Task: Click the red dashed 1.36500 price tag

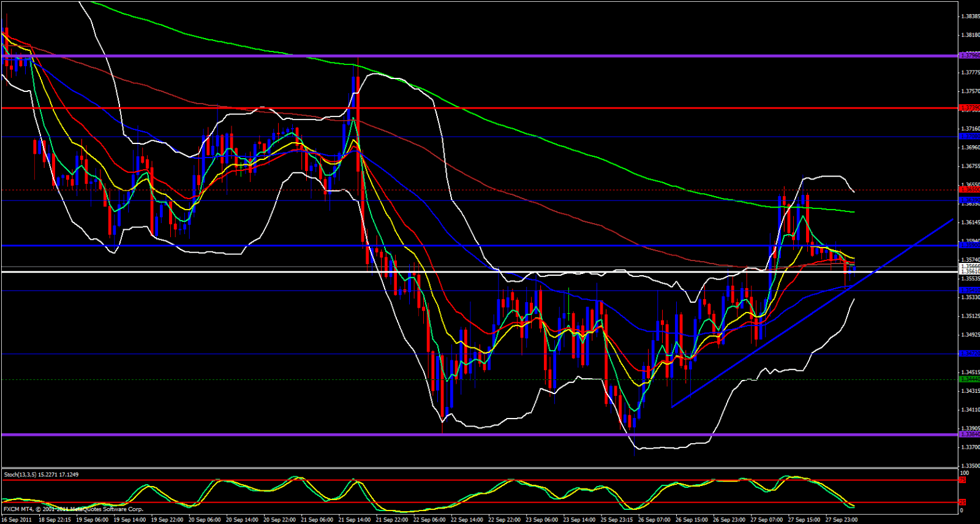Action: (970, 190)
